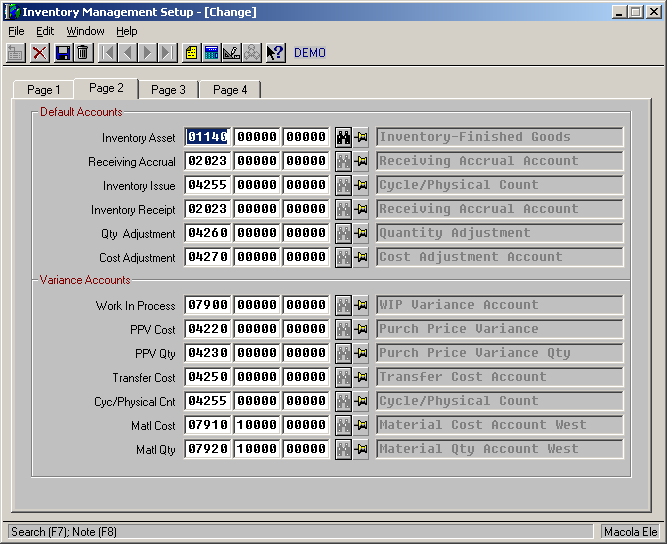Click Transfer Cost account field 04250
Viewport: 667px width, 544px height.
coord(208,377)
